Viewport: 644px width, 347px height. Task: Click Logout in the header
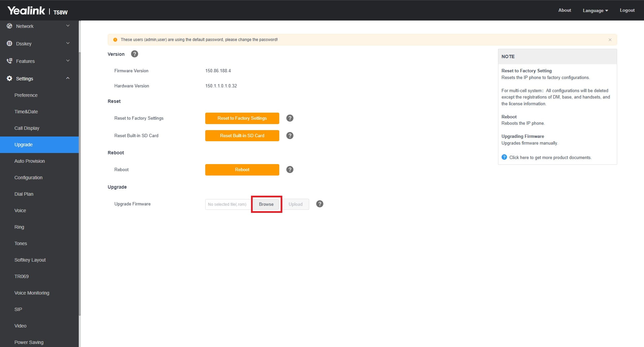(627, 10)
